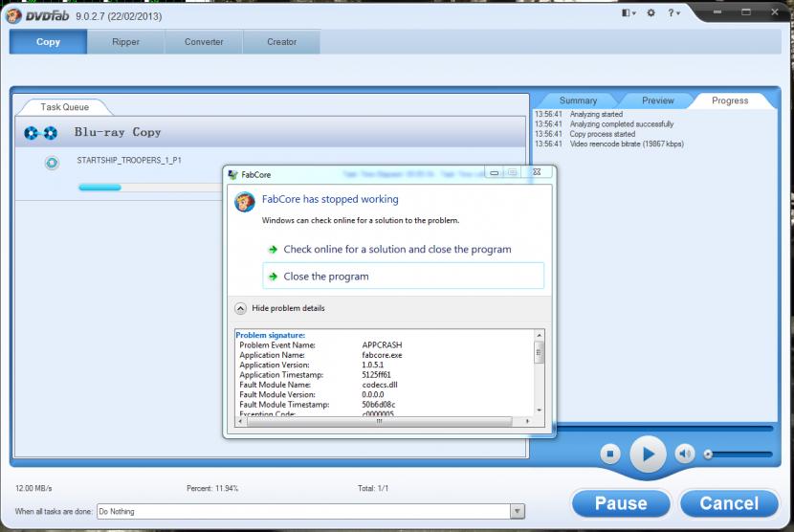Open When all tasks are done dropdown
Image resolution: width=794 pixels, height=532 pixels.
click(x=517, y=511)
